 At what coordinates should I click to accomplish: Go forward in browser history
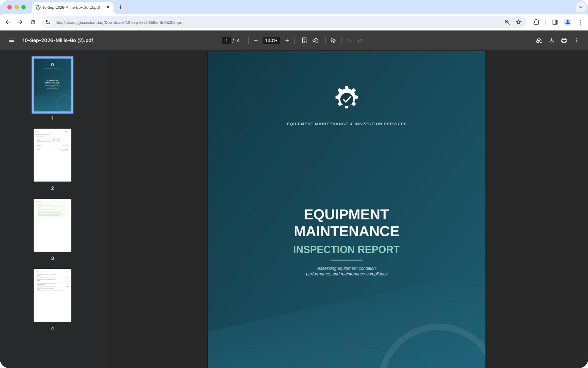[20, 22]
